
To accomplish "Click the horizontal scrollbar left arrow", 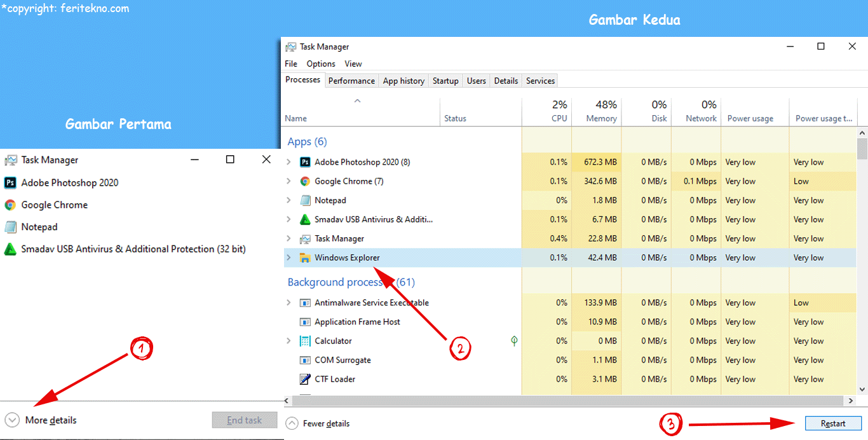I will tap(287, 401).
